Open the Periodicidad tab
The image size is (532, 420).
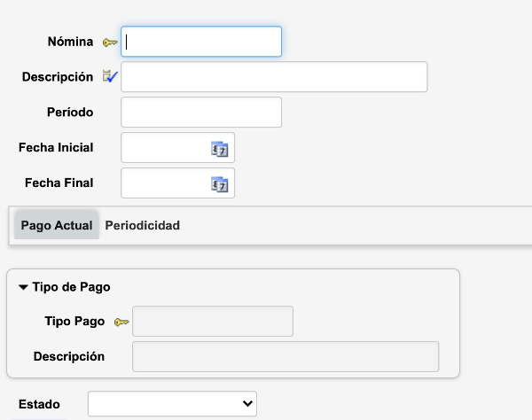(x=143, y=226)
